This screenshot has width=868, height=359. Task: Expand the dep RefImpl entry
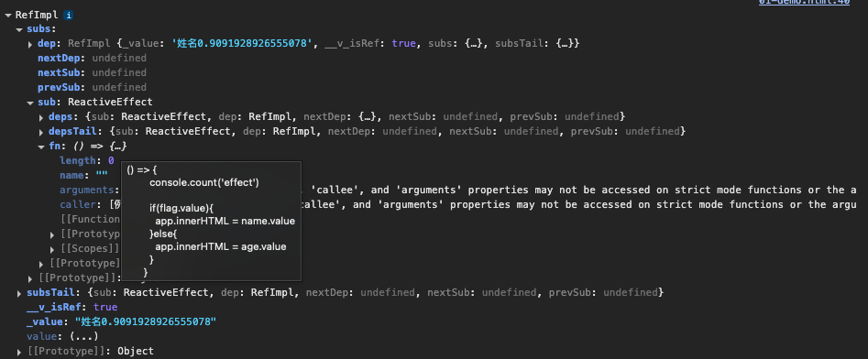tap(30, 44)
